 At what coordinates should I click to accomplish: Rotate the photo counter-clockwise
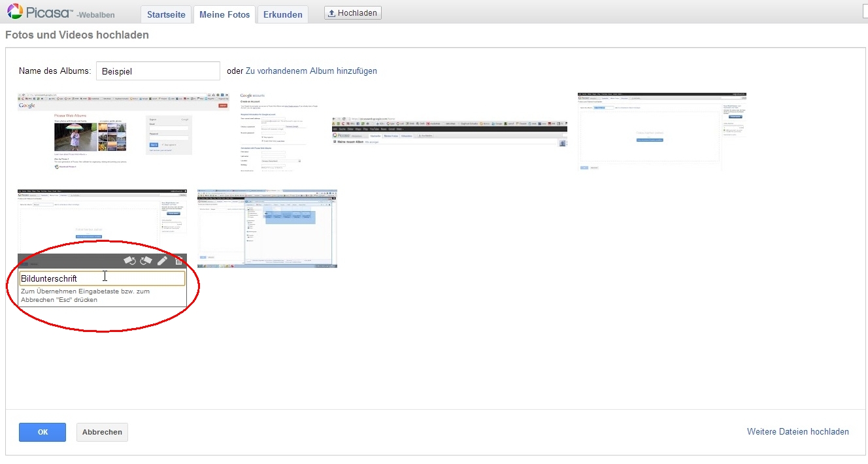point(129,261)
